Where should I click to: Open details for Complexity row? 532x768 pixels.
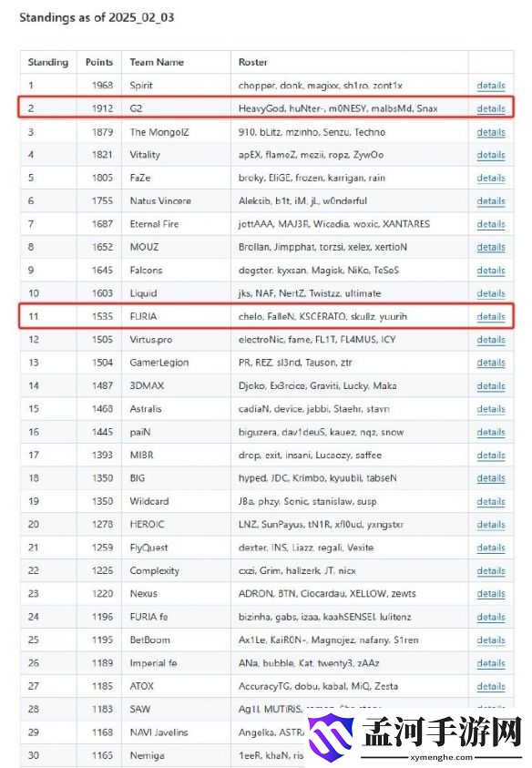(x=491, y=570)
